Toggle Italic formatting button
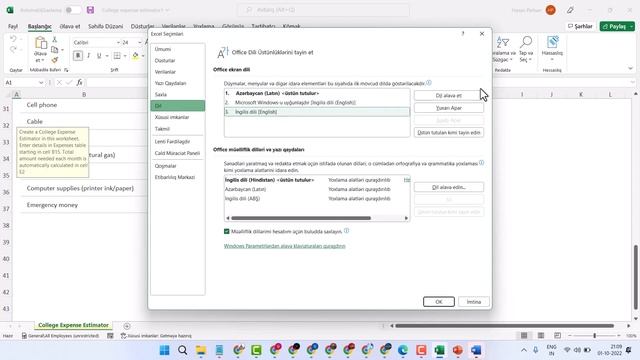Screen dimensions: 640x360 point(89,56)
